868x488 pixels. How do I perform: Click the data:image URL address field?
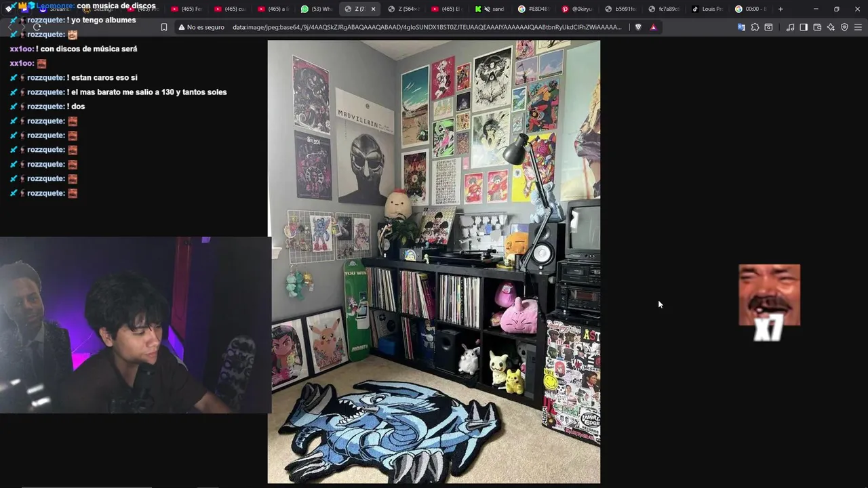coord(427,27)
